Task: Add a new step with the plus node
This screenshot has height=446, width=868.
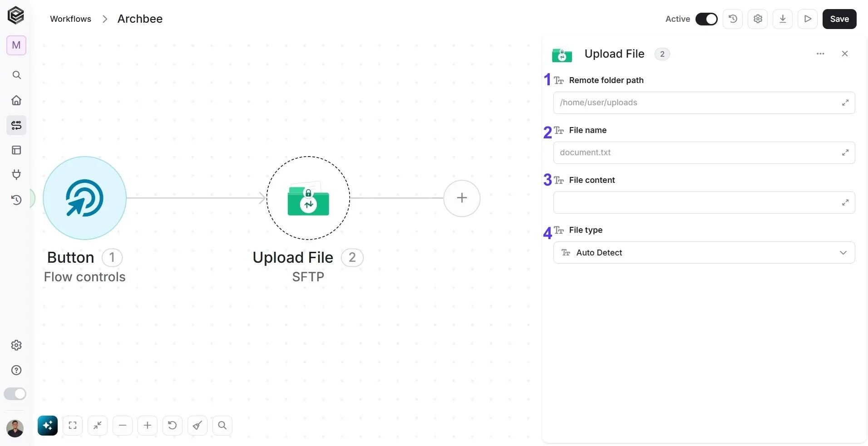Action: 462,198
